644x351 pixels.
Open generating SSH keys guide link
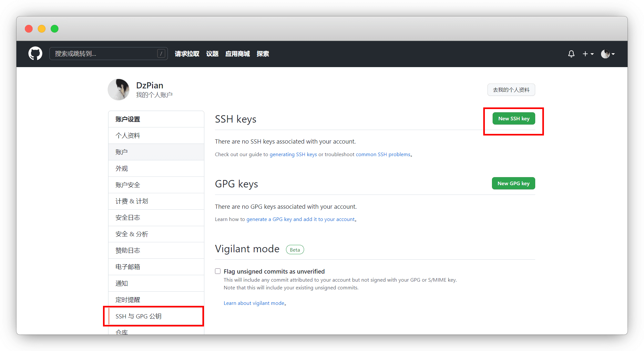(293, 155)
